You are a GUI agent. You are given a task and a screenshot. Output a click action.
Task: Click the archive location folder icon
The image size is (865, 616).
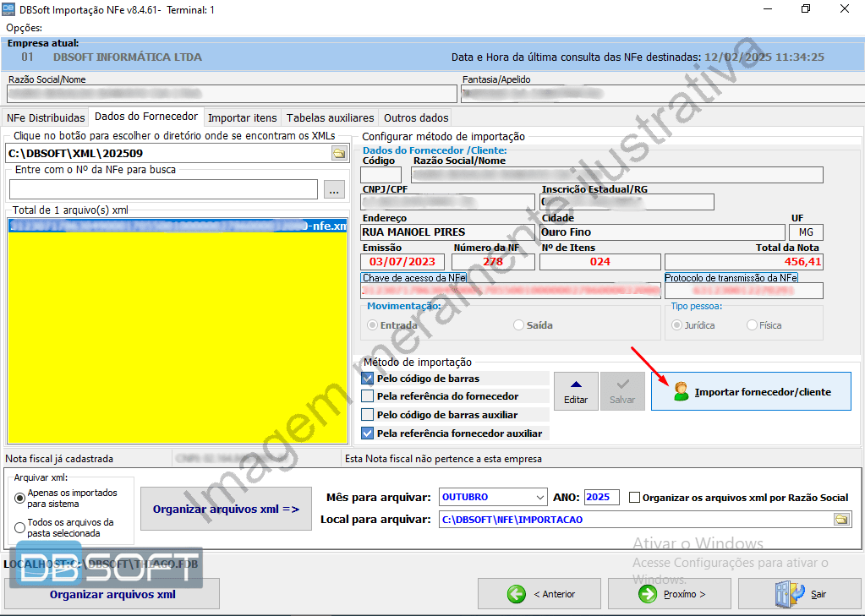[x=840, y=520]
